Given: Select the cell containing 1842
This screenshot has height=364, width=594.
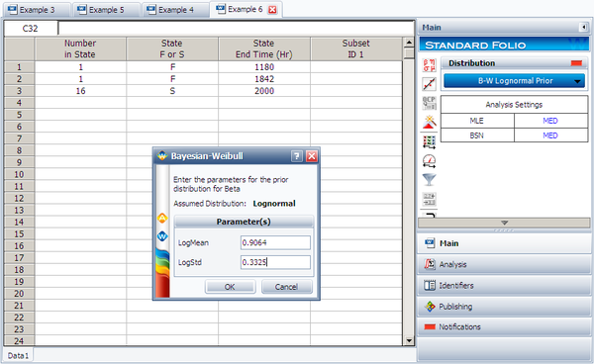Looking at the screenshot, I should (264, 79).
